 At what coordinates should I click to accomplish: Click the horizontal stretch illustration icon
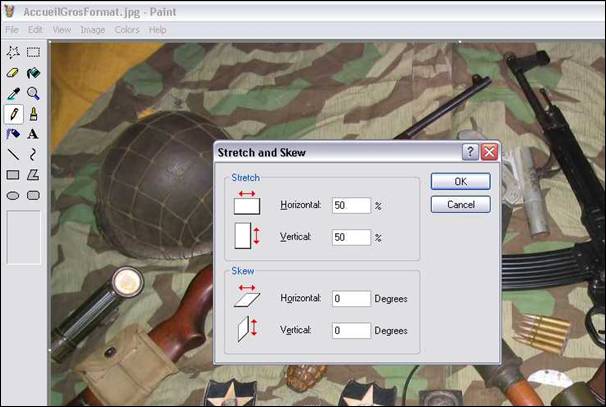click(x=247, y=203)
